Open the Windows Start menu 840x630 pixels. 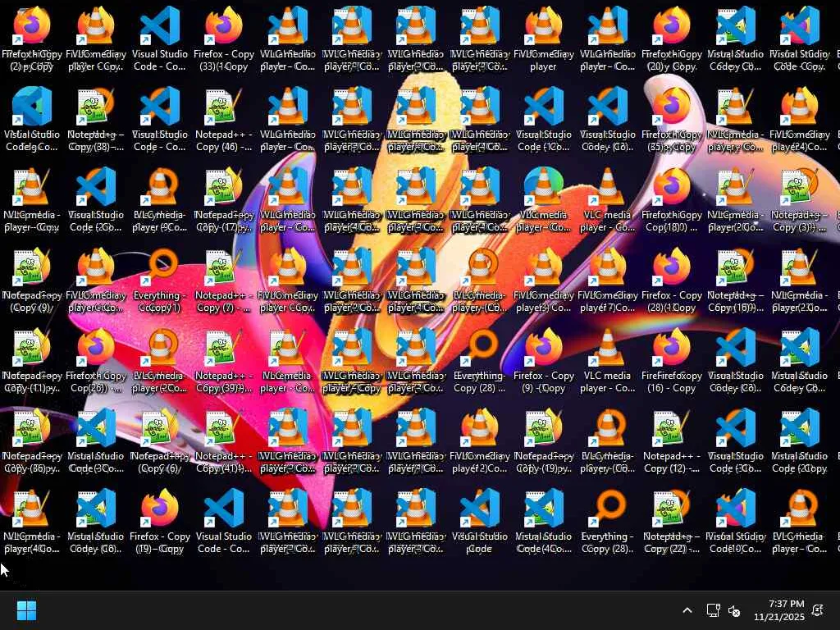click(x=26, y=610)
